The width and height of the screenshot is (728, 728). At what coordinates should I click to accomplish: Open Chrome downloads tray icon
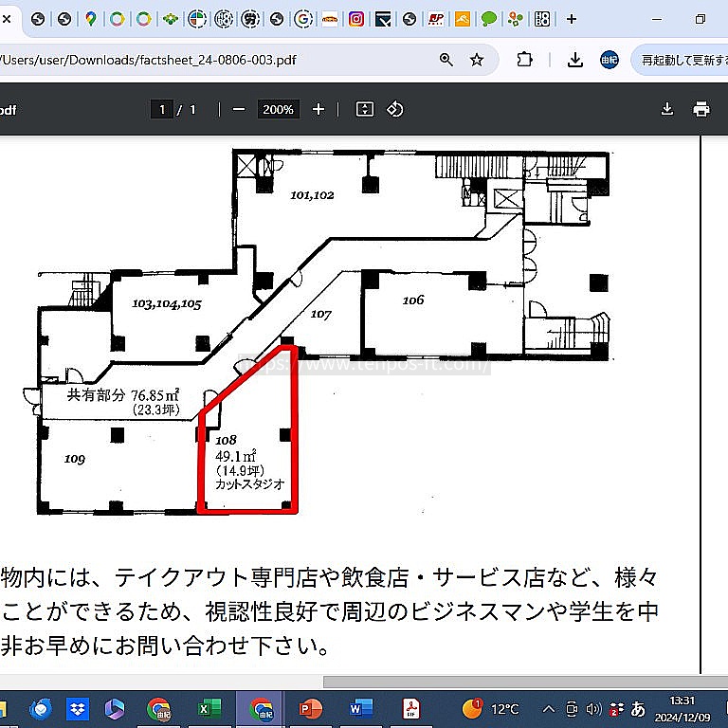pos(574,60)
